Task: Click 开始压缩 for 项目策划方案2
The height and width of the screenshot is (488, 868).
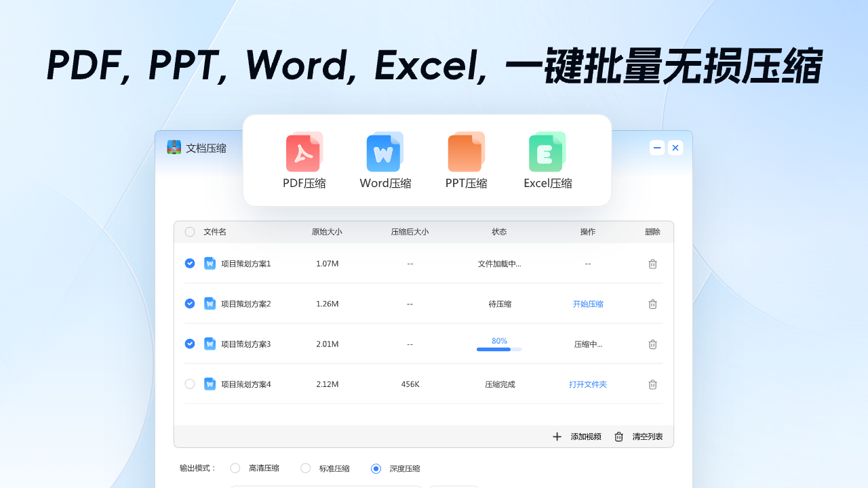Action: coord(587,304)
